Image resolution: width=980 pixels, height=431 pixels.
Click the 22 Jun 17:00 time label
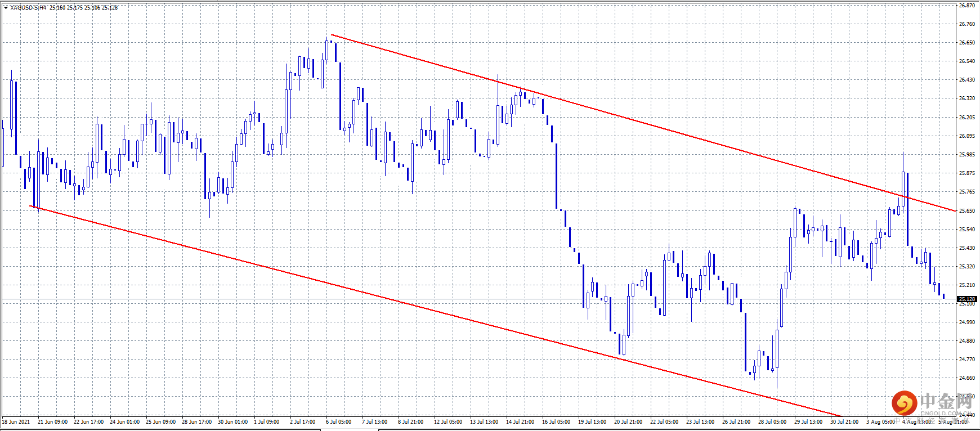[x=88, y=422]
